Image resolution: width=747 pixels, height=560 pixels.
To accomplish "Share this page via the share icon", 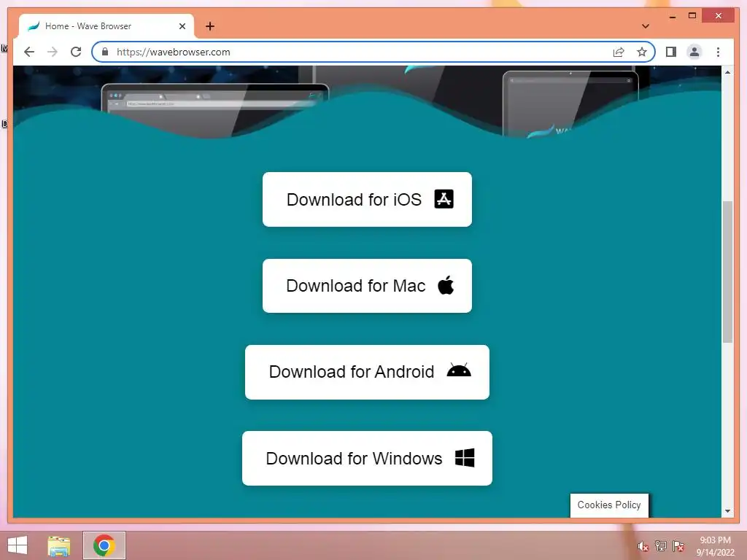I will (619, 52).
